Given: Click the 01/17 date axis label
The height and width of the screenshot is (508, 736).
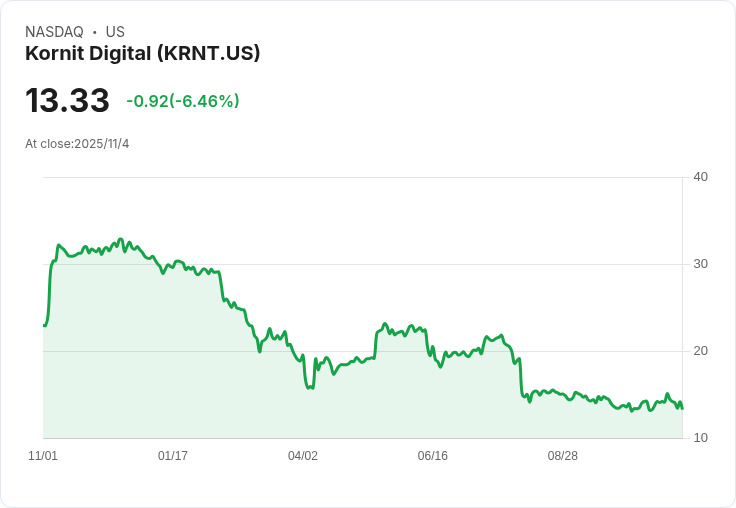Looking at the screenshot, I should click(x=173, y=455).
